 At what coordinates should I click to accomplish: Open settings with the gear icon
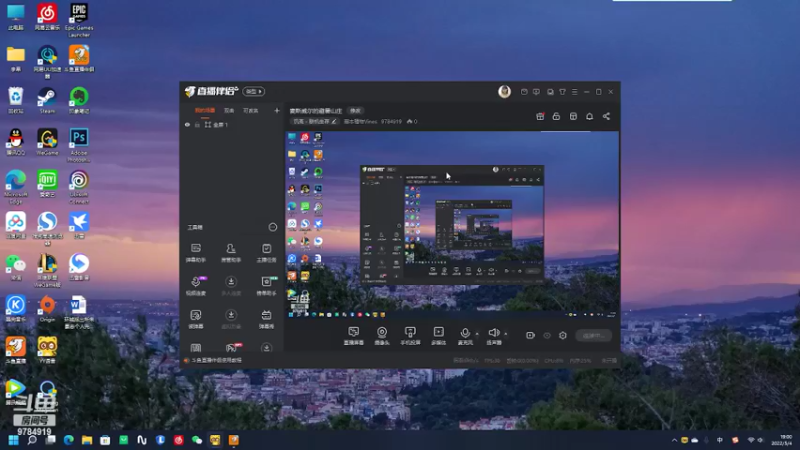tap(563, 336)
